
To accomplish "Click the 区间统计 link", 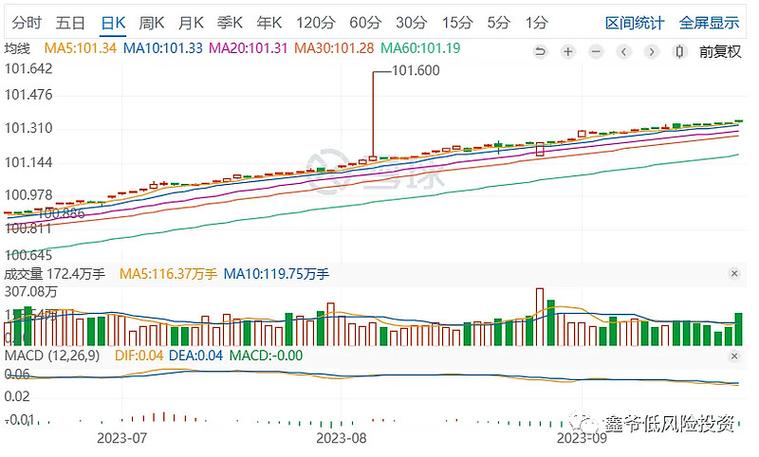I will 635,22.
